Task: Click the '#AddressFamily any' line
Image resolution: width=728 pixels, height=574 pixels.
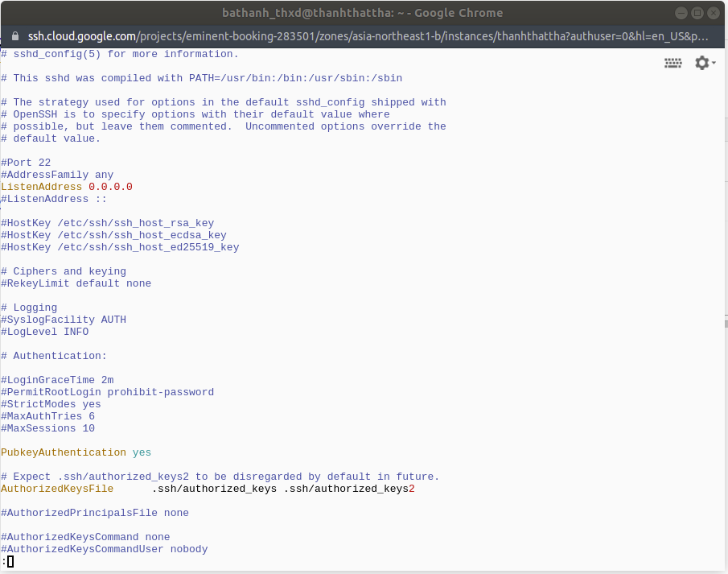Action: point(57,175)
